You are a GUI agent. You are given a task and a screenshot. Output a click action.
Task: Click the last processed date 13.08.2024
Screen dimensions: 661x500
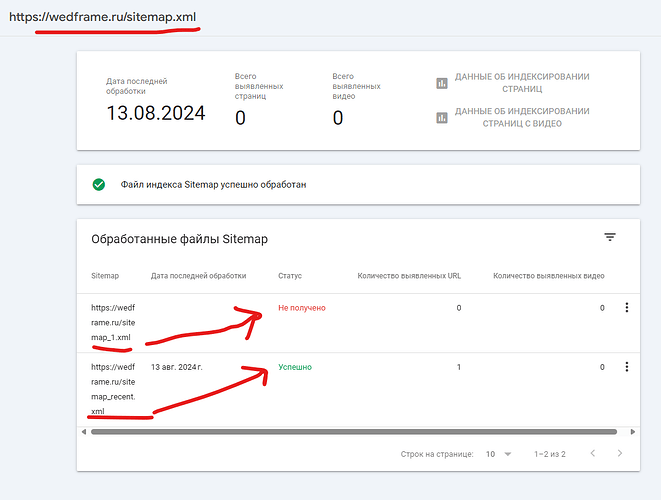[156, 113]
